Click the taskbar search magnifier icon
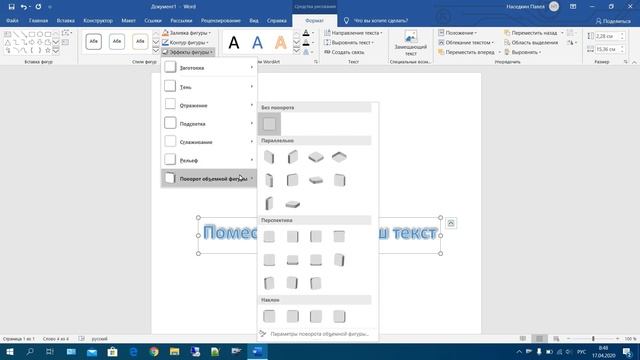The image size is (640, 360). click(30, 352)
